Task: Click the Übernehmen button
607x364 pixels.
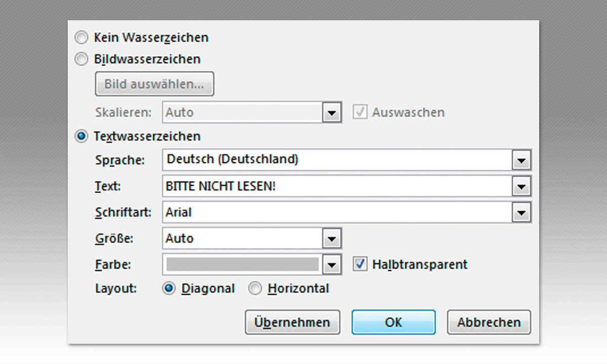Action: (x=292, y=323)
